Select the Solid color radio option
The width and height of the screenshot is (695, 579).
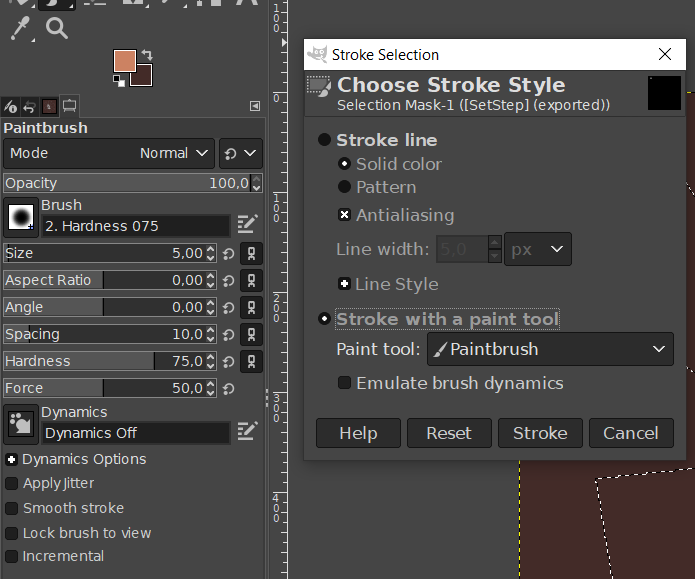[x=344, y=164]
